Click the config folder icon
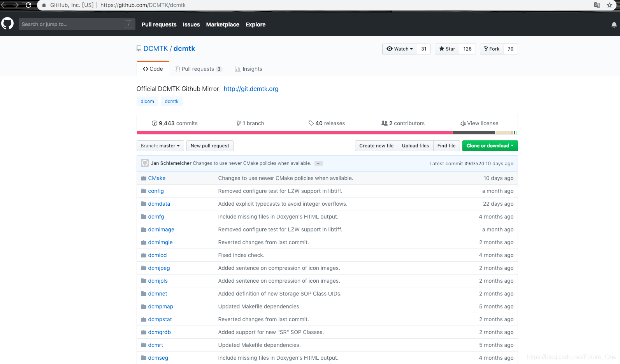620x364 pixels. pos(144,191)
